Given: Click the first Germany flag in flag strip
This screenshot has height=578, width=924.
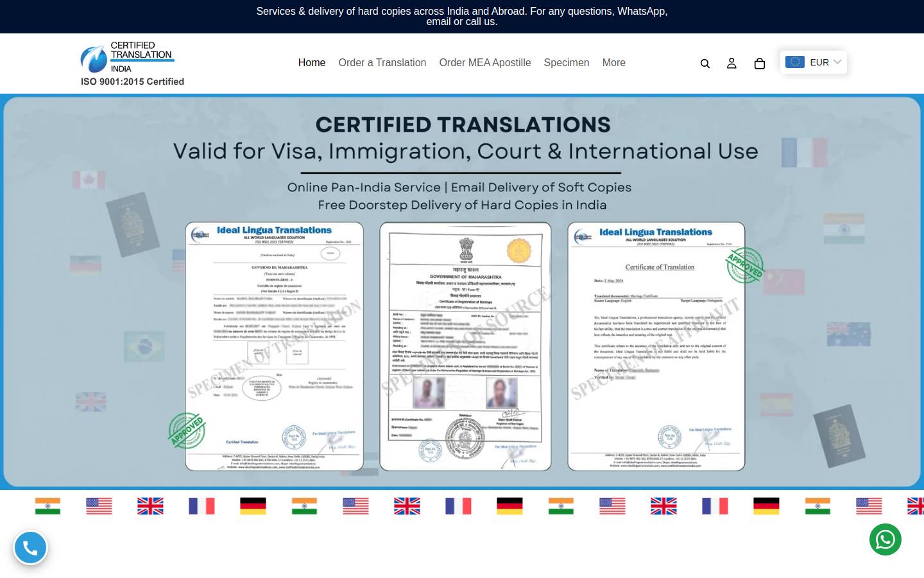Looking at the screenshot, I should coord(253,506).
